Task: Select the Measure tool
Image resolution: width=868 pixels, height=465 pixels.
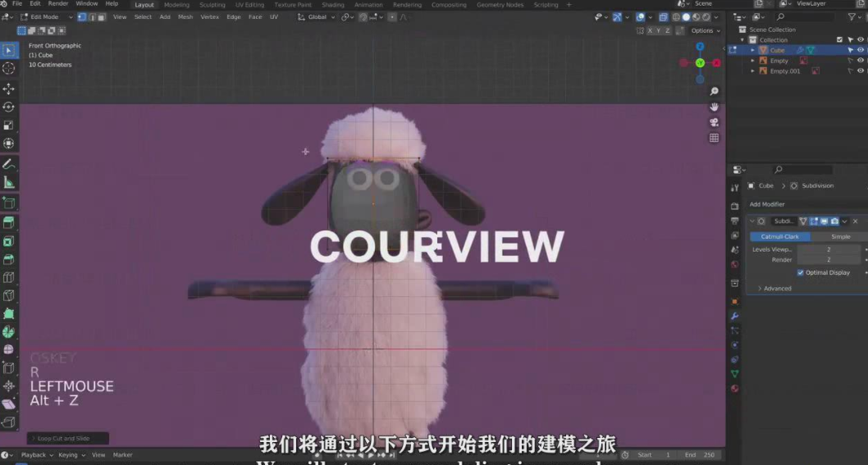Action: 9,182
